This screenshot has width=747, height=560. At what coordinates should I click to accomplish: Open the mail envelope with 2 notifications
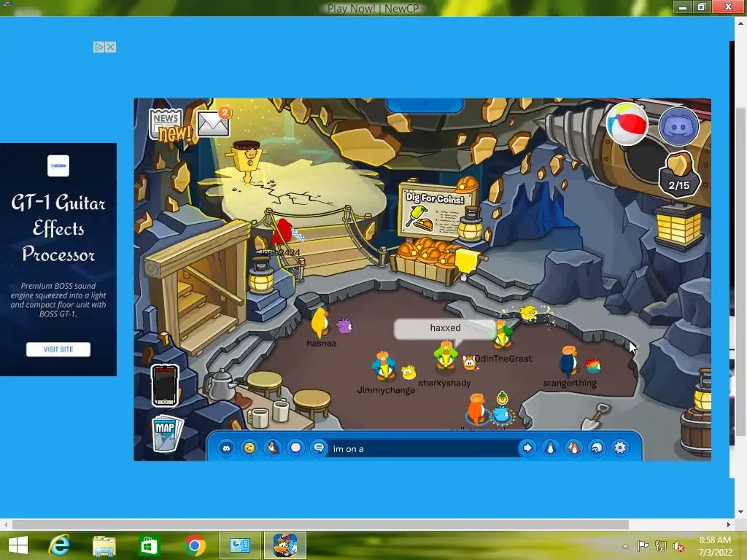214,122
